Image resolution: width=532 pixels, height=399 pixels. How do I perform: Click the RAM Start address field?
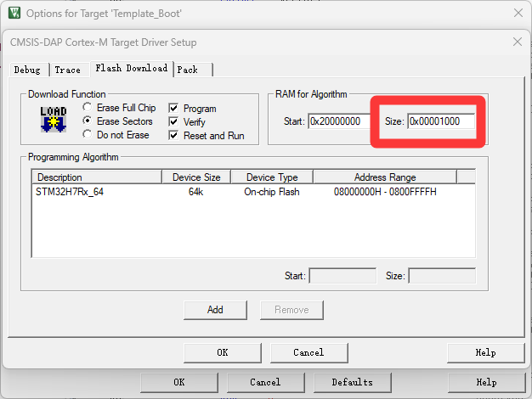(340, 121)
